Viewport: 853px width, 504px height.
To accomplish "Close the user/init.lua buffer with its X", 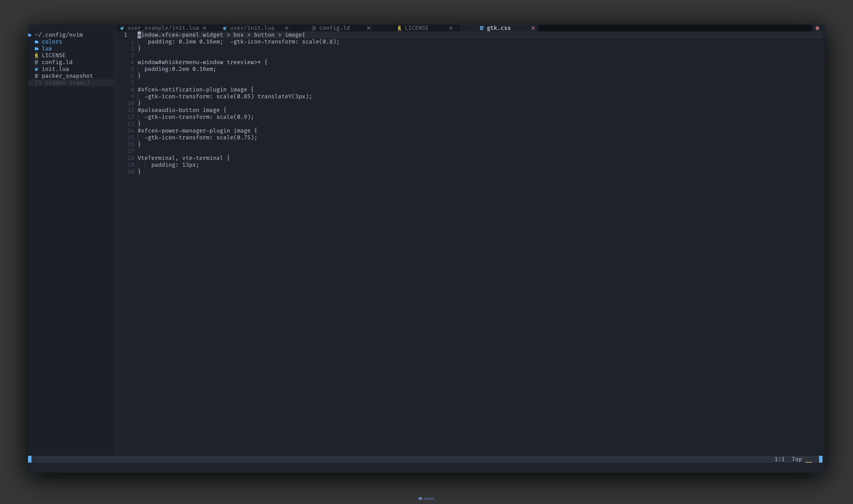I will point(286,28).
